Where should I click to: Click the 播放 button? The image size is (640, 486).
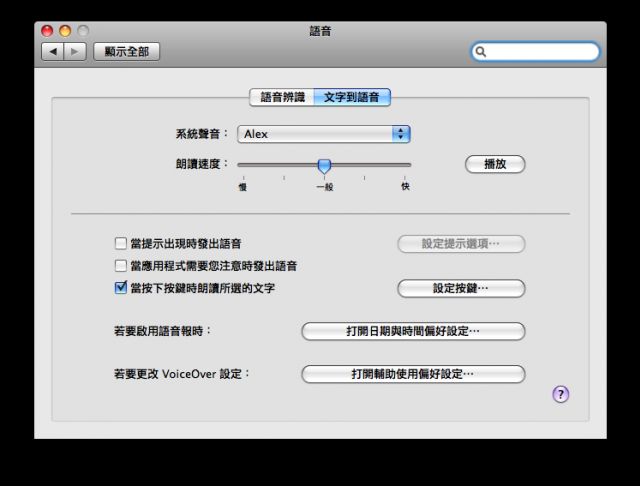495,164
